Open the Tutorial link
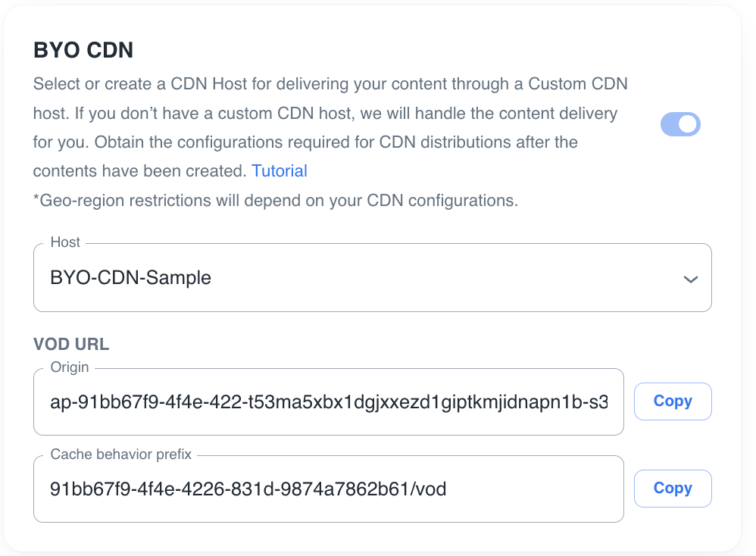The height and width of the screenshot is (556, 756). (280, 171)
